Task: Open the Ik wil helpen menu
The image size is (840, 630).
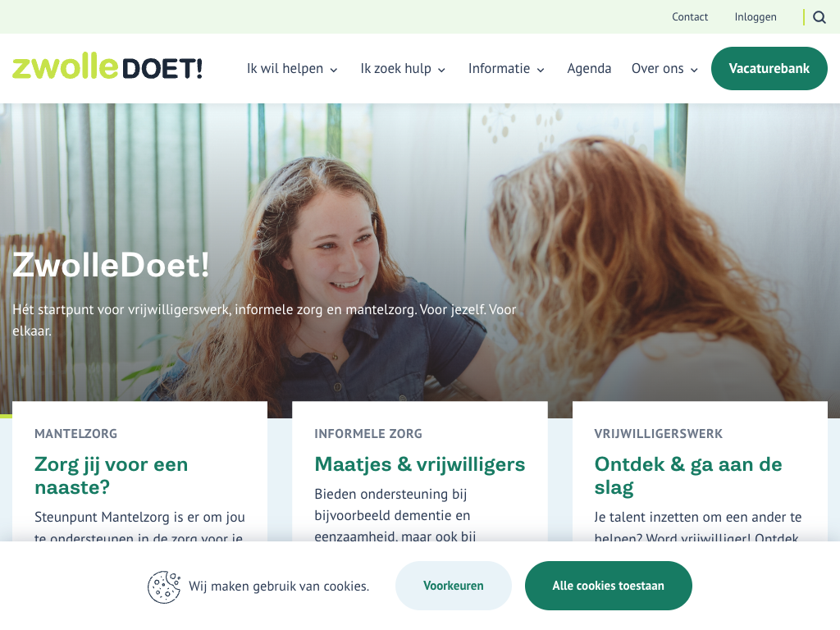Action: pyautogui.click(x=293, y=69)
